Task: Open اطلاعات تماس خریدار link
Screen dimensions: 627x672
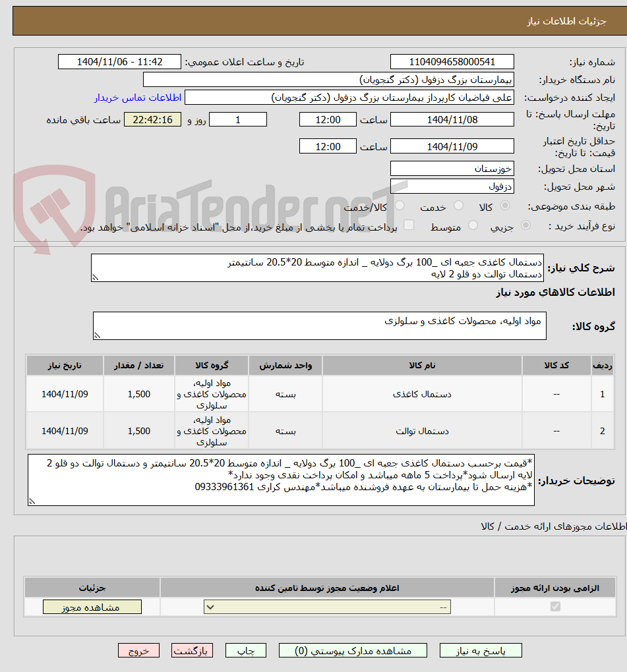Action: tap(138, 98)
